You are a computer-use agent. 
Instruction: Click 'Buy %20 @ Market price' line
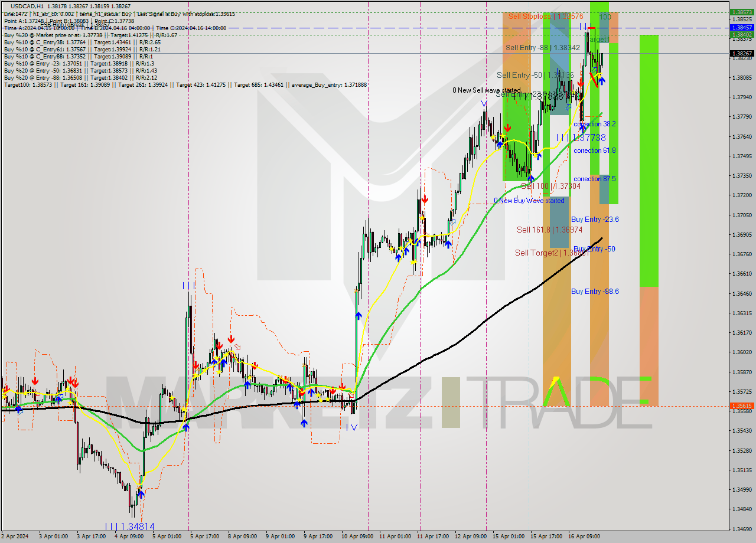[x=90, y=35]
